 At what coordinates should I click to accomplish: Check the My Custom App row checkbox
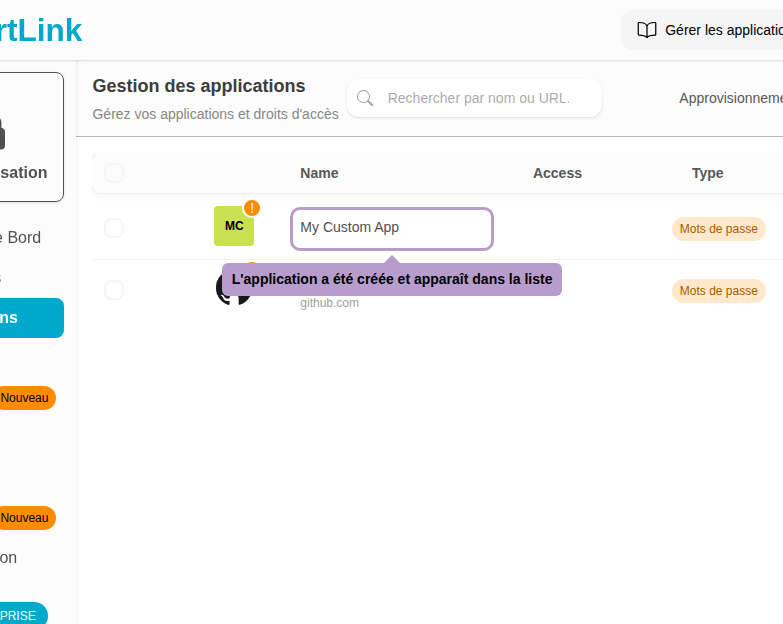point(114,228)
